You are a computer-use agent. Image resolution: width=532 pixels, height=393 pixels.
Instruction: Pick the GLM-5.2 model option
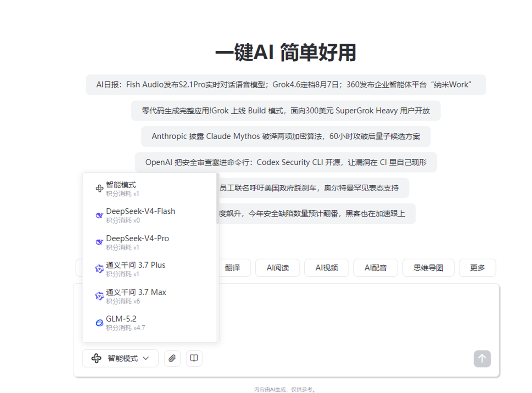(x=149, y=323)
